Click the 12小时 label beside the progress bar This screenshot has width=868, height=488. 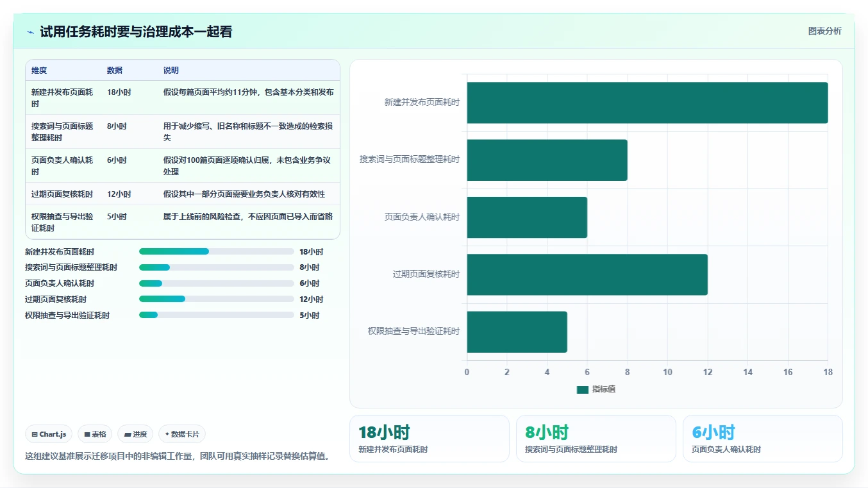click(x=312, y=299)
